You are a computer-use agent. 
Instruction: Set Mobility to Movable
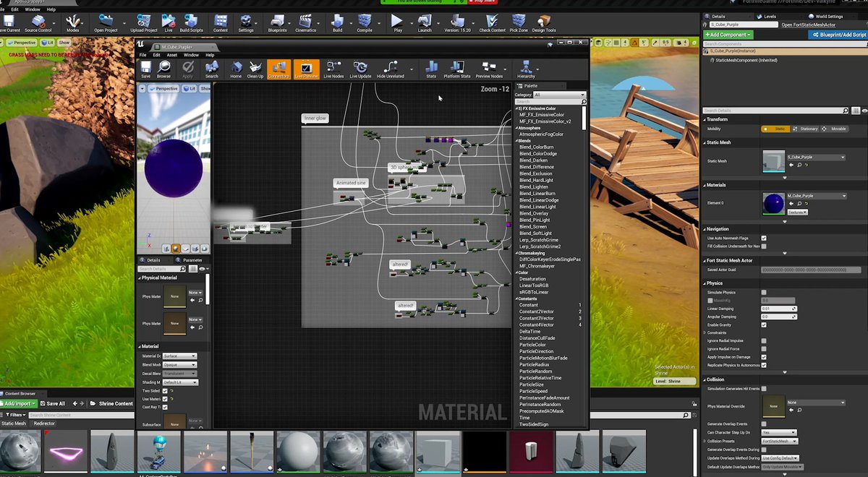coord(835,129)
